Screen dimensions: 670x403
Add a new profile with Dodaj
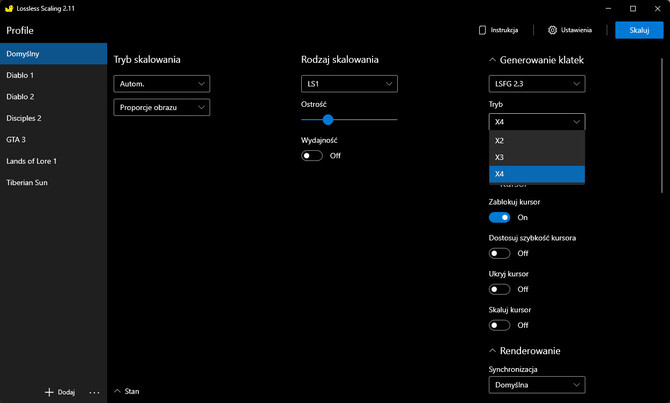coord(60,392)
